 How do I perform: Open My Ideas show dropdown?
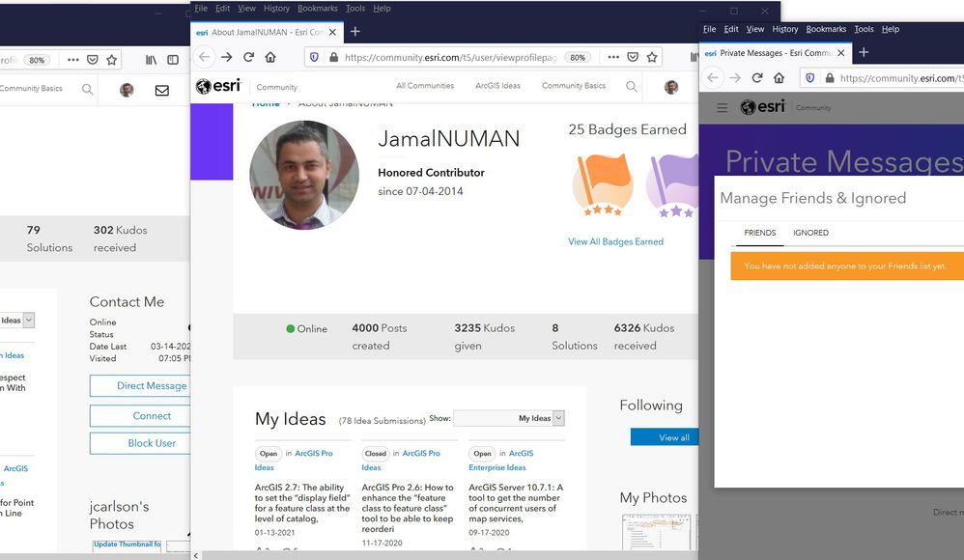coord(508,418)
